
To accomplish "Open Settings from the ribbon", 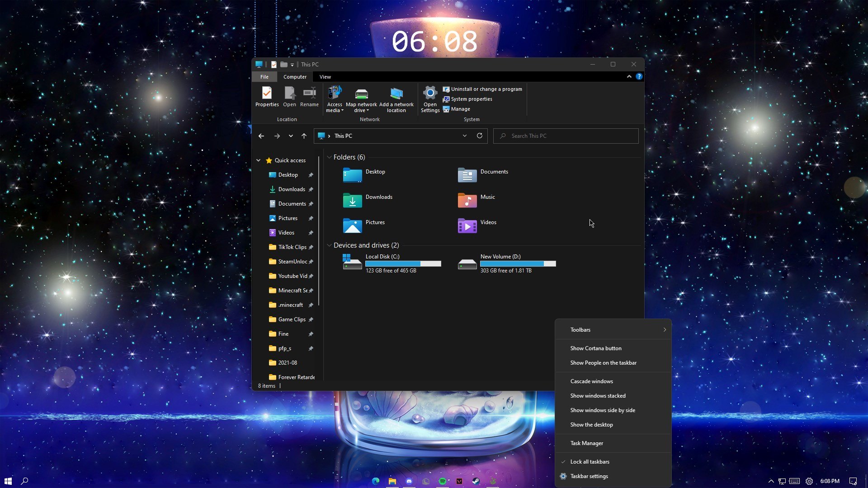I will 430,94.
